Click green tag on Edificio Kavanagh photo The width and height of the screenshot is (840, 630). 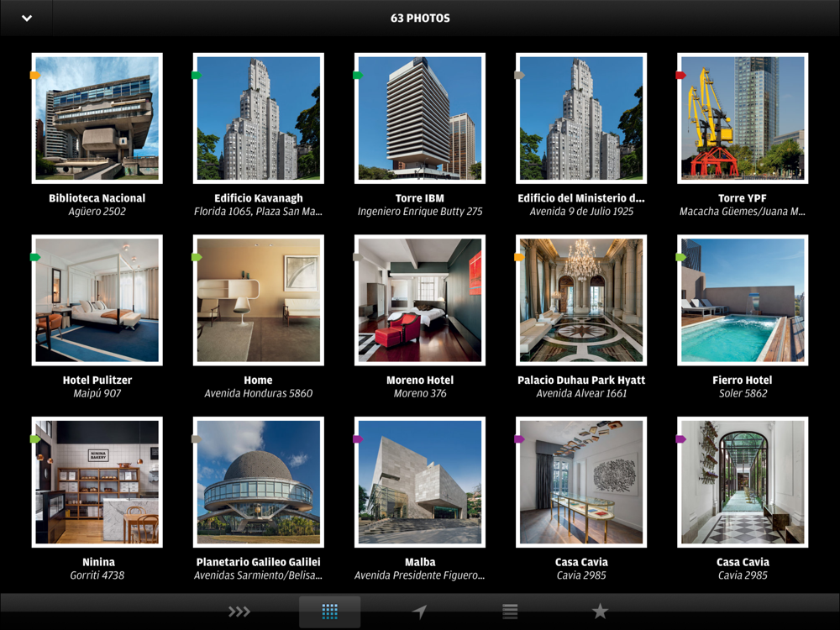[x=197, y=76]
